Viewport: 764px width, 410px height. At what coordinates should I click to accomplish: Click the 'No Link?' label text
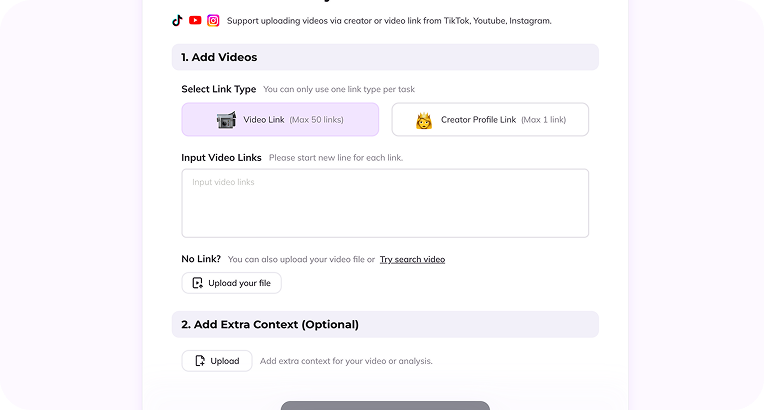pos(201,259)
